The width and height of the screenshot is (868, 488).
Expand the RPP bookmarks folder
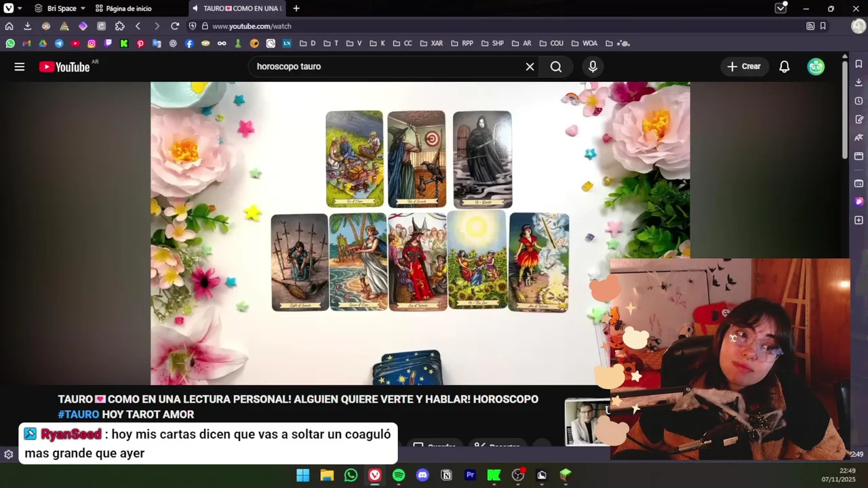click(x=461, y=43)
